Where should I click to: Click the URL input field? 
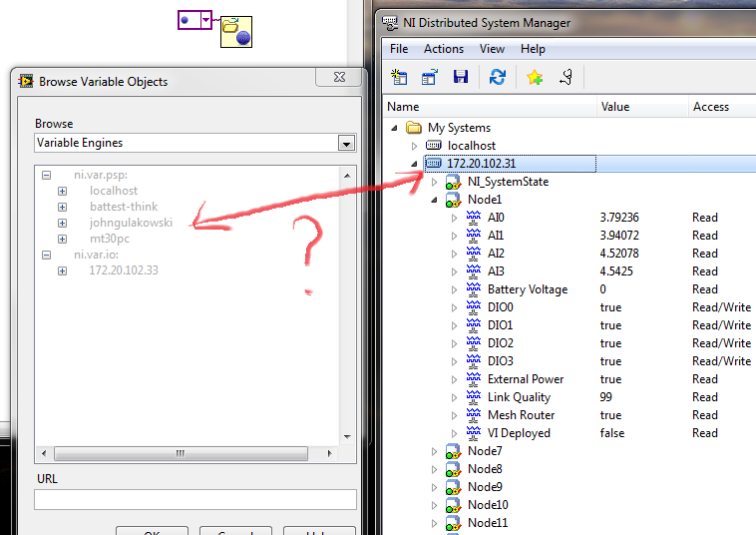pos(195,499)
